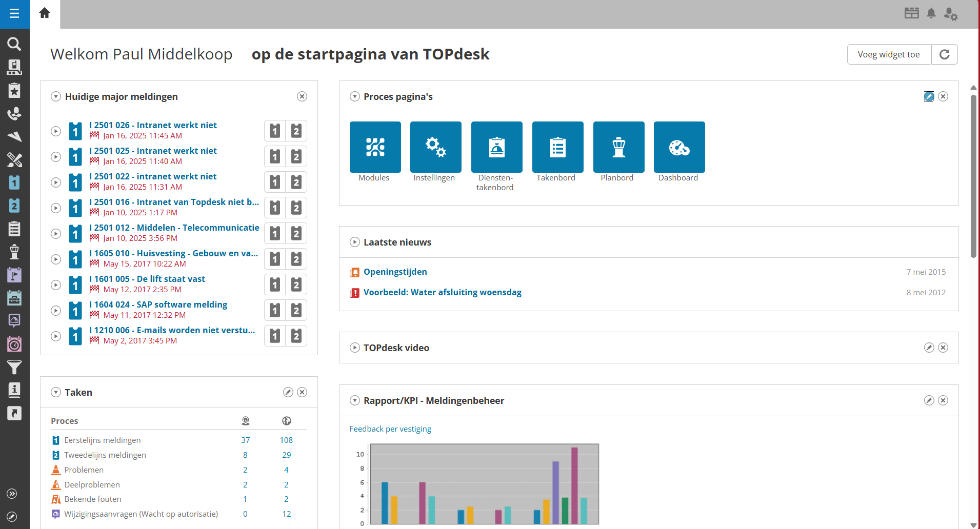Expand incident I 2501 026 details
Viewport: 980px width, 529px height.
pyautogui.click(x=56, y=131)
